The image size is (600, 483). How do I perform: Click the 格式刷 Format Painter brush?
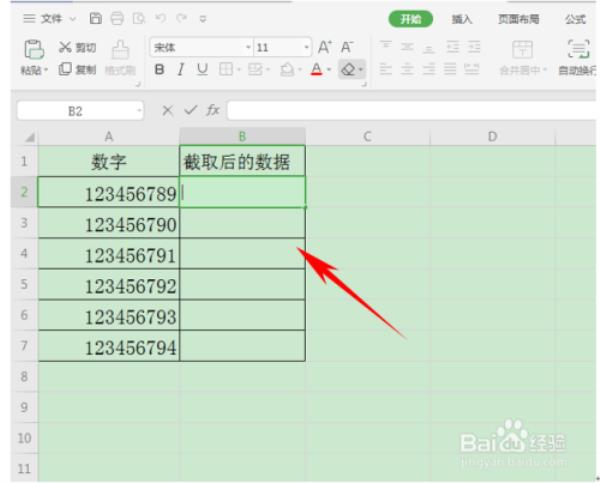pos(120,50)
